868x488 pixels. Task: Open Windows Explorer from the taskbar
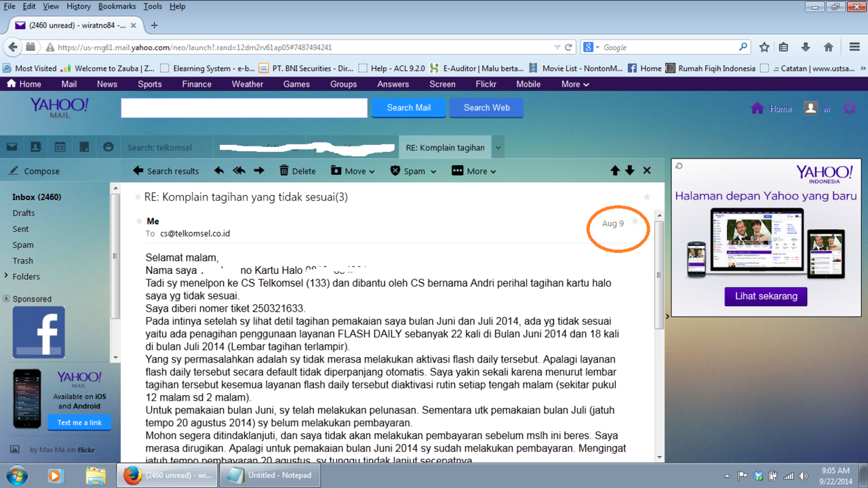(x=96, y=475)
